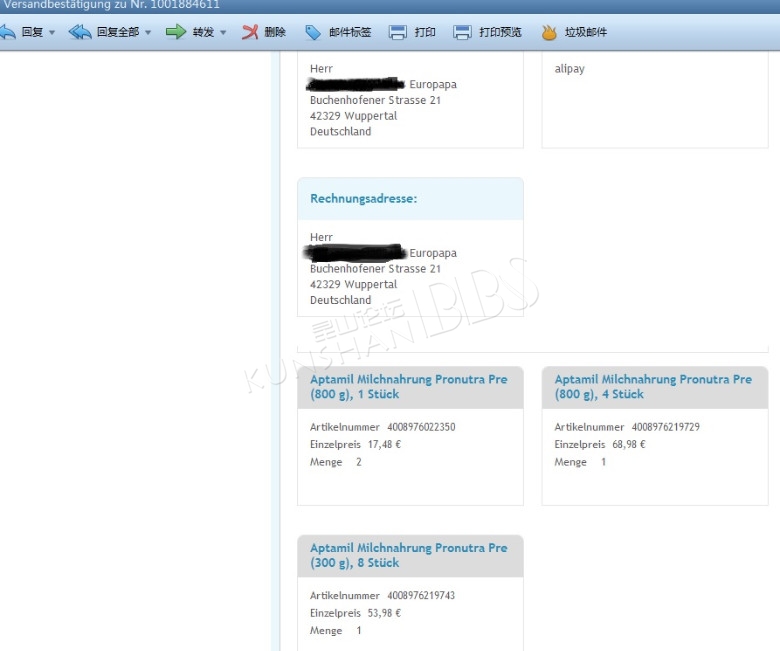The height and width of the screenshot is (651, 780).
Task: Click the green forward (转发) arrow icon
Action: (176, 32)
